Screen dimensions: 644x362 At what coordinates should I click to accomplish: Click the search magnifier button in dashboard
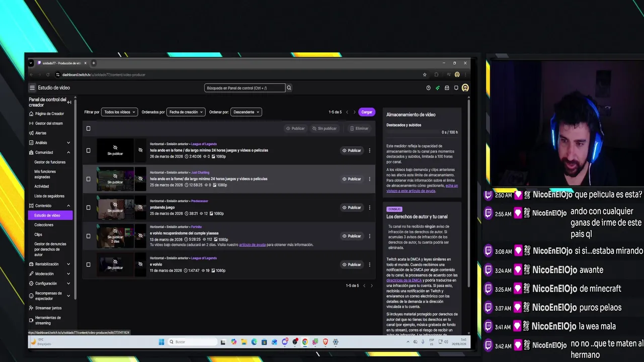point(289,87)
